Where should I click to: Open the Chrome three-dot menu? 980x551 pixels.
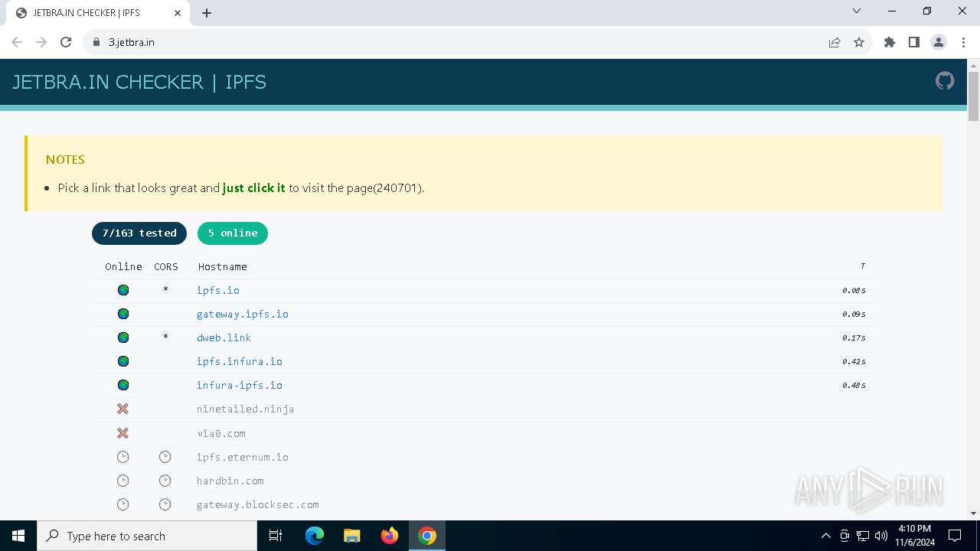click(963, 42)
